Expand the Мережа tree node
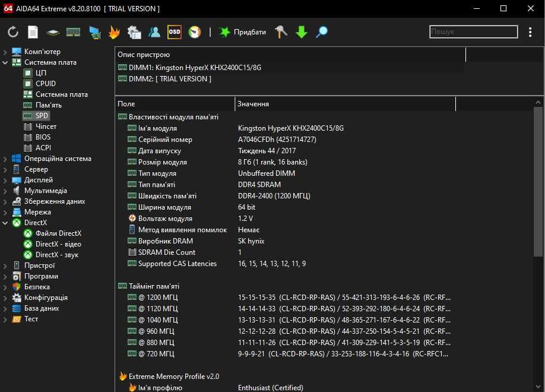Screen dimensions: 545x392 (x=5, y=213)
